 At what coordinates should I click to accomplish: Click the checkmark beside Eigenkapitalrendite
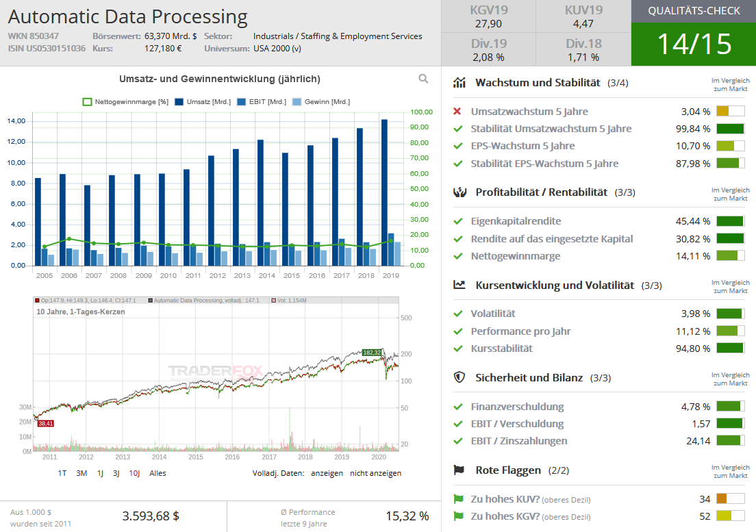[458, 221]
